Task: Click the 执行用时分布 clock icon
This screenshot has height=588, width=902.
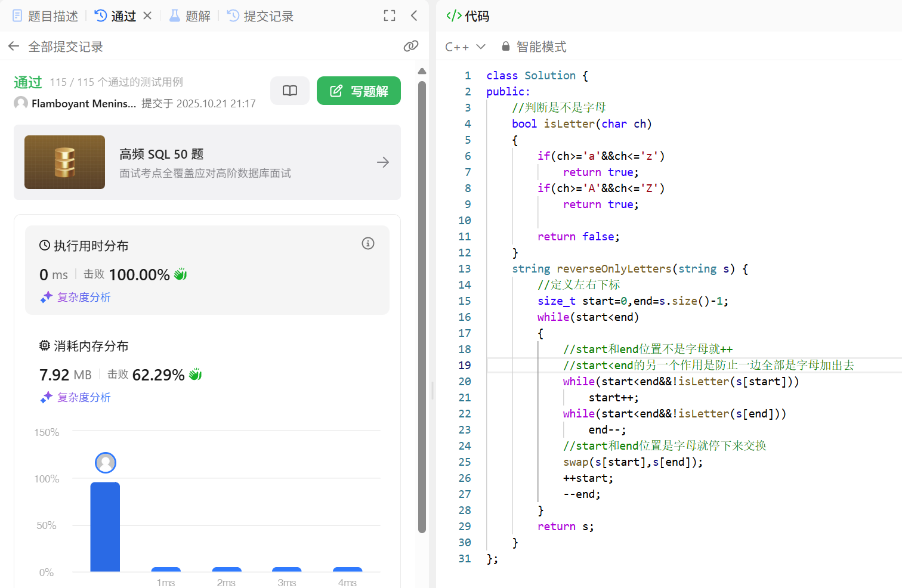Action: [x=45, y=245]
